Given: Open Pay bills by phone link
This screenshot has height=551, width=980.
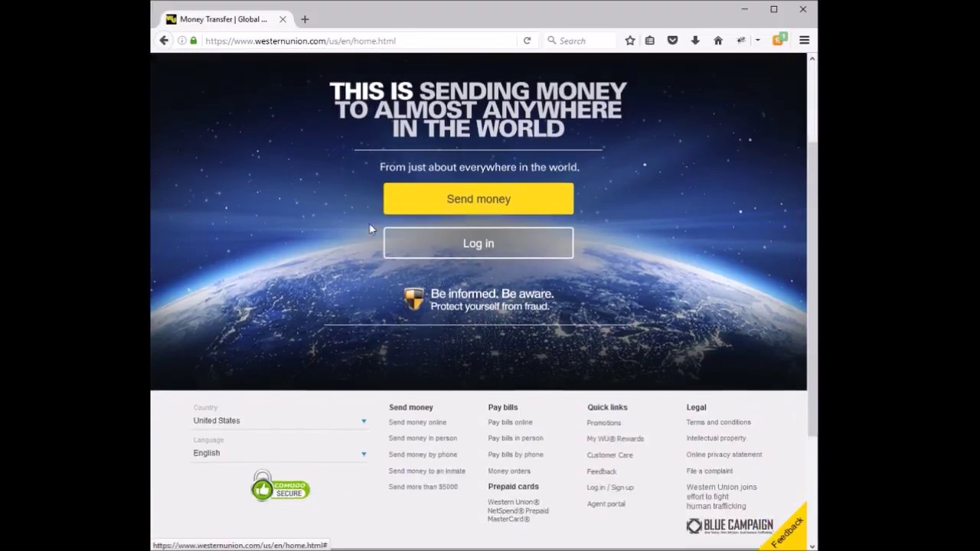Looking at the screenshot, I should (515, 455).
